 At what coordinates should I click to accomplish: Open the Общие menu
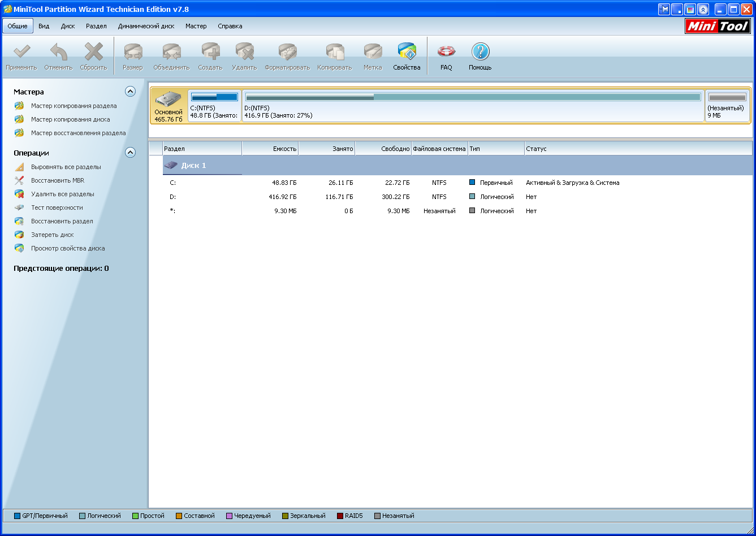click(x=18, y=26)
